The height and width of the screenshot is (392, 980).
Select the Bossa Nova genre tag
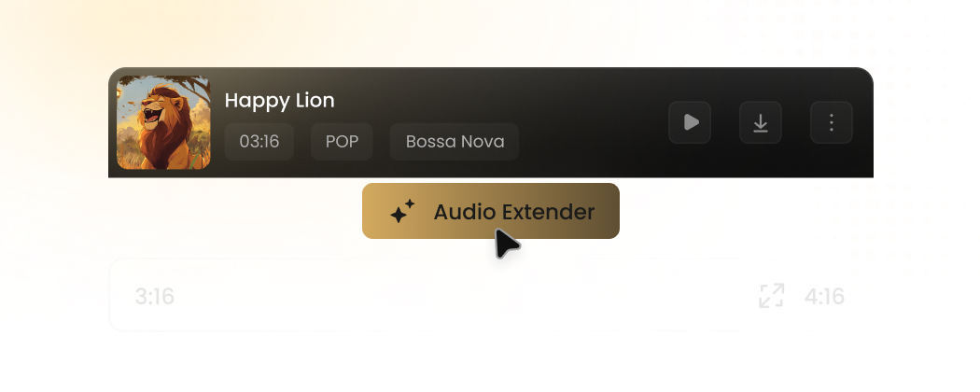tap(455, 141)
